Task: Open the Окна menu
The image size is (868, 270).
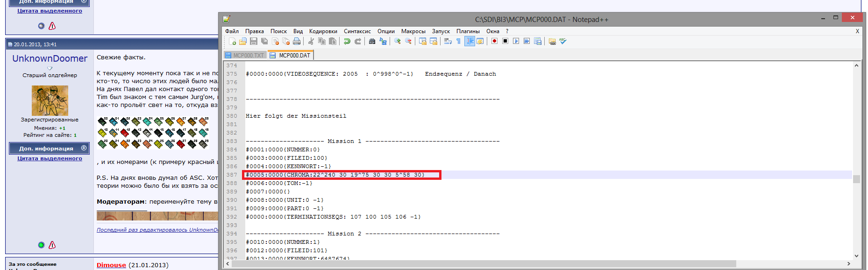Action: click(493, 31)
